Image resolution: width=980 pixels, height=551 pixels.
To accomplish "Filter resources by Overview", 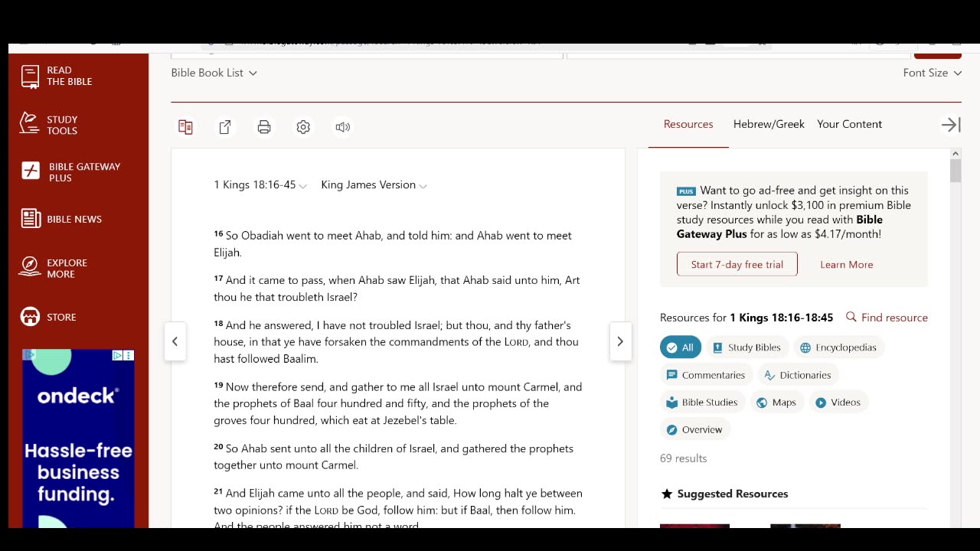I will (x=694, y=430).
